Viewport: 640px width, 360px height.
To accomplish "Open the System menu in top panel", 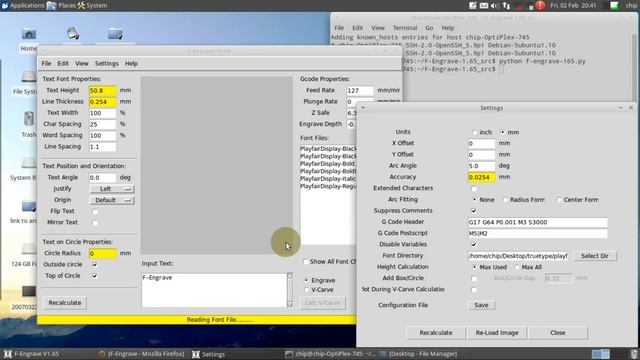I will [x=92, y=5].
